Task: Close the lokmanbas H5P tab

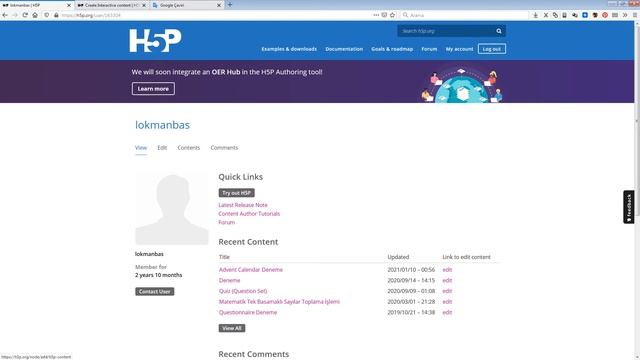Action: point(69,5)
